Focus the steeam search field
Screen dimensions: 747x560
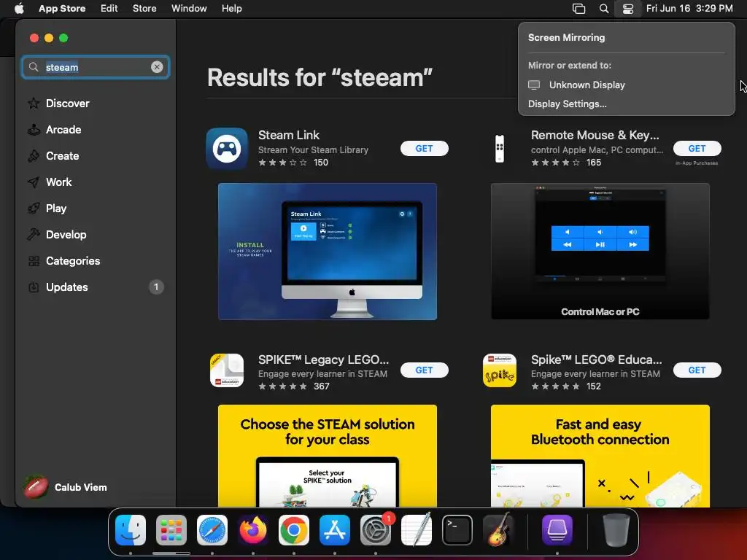96,67
